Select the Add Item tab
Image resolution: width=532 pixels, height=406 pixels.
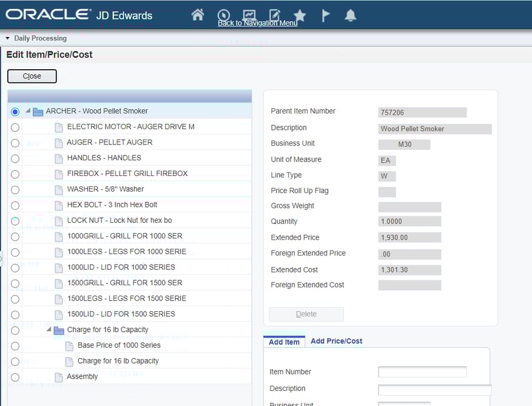tap(284, 342)
